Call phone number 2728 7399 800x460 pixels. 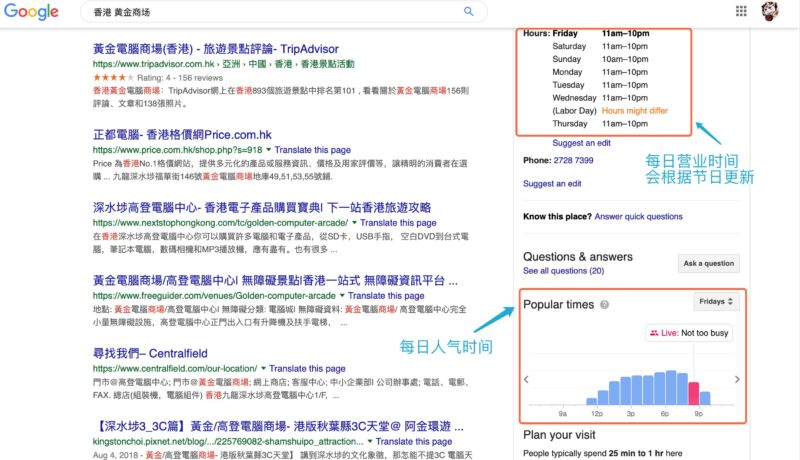573,160
